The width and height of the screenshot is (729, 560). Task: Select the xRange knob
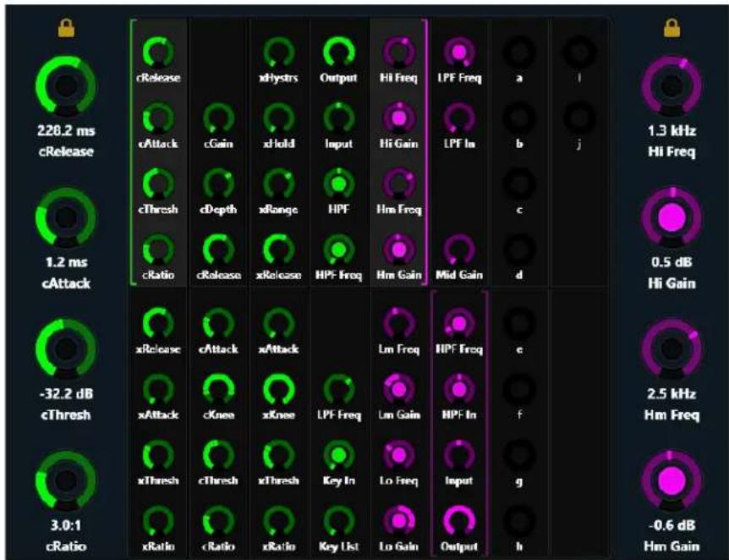click(278, 184)
